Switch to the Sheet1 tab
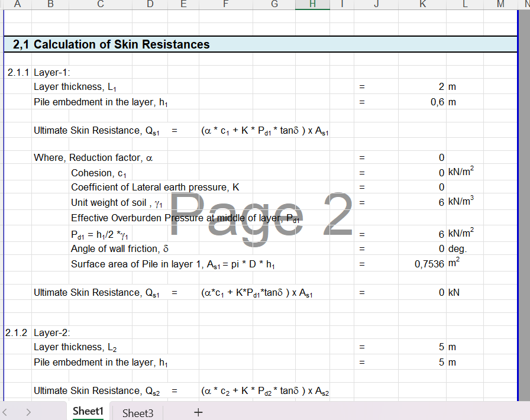 88,411
